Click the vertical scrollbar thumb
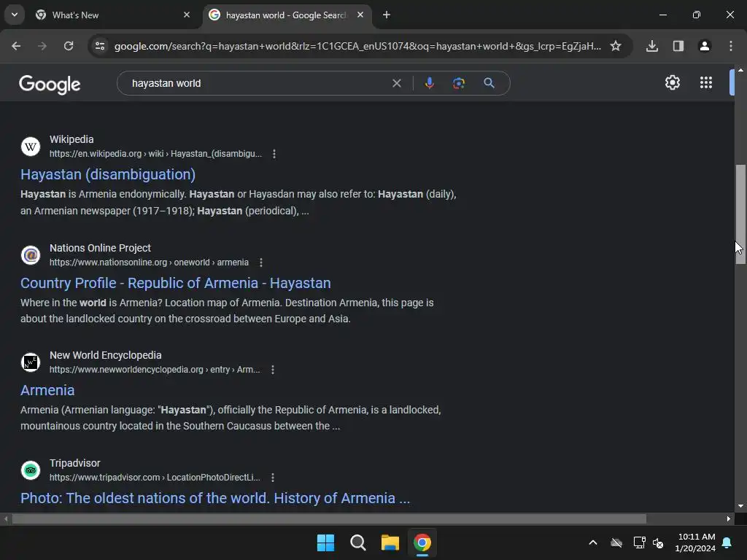Image resolution: width=747 pixels, height=560 pixels. (740, 214)
